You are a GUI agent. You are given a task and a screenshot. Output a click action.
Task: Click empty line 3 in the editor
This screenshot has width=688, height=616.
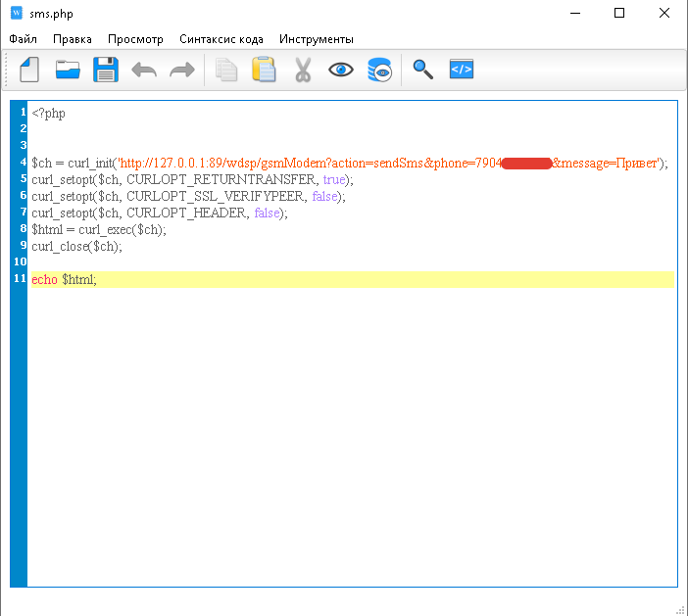(351, 145)
